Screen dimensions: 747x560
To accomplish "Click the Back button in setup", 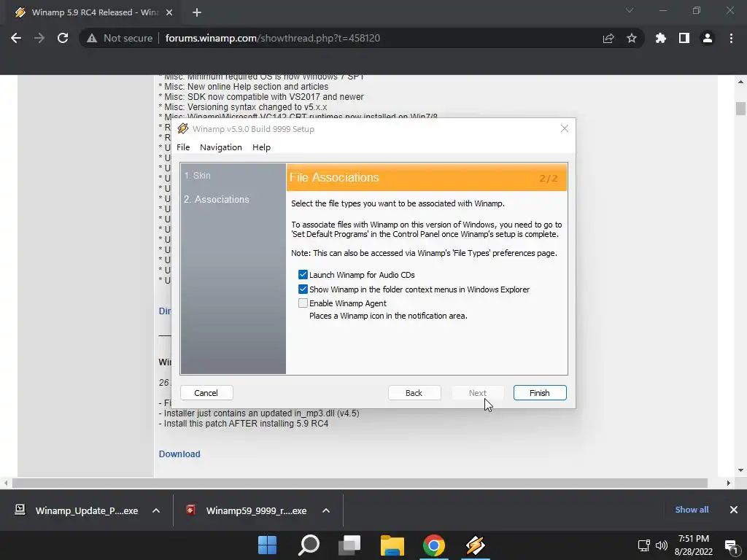I will click(414, 393).
